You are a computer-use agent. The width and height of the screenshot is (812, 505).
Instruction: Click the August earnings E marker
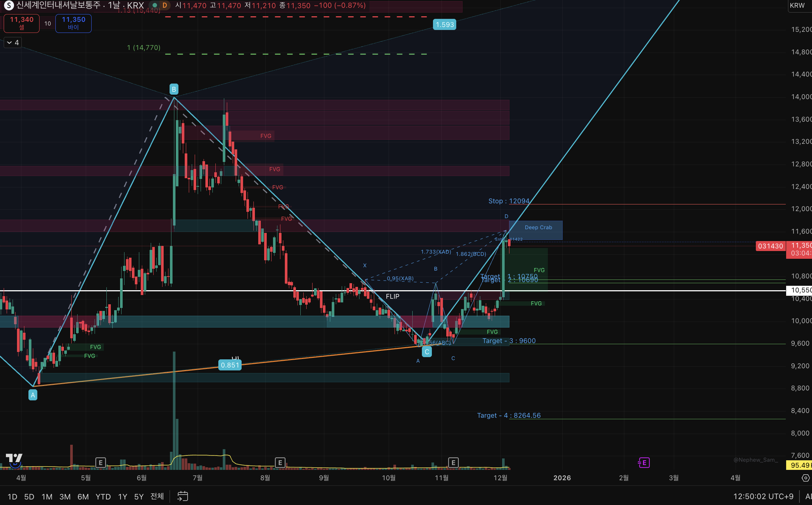point(280,462)
